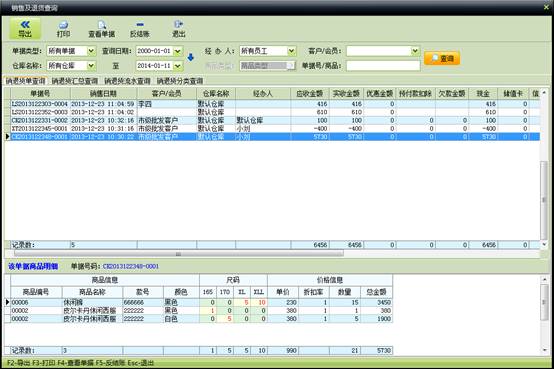Open the start date picker showing 2000-01-01

pyautogui.click(x=178, y=51)
